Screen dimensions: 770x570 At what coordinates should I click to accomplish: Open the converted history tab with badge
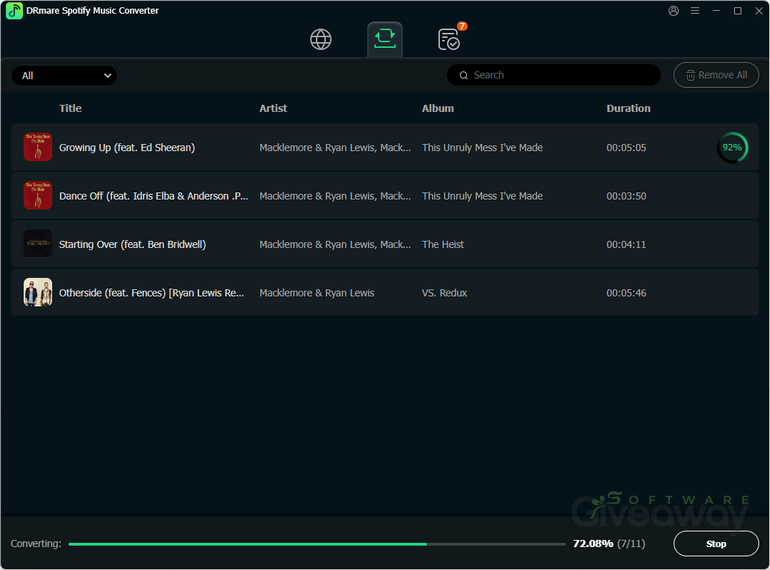click(449, 39)
